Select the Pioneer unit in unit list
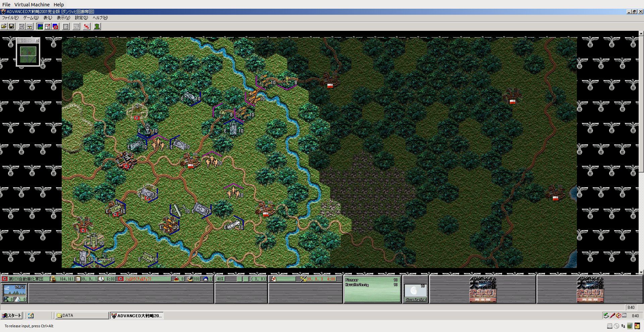Screen dimensions: 644x332 (371, 280)
